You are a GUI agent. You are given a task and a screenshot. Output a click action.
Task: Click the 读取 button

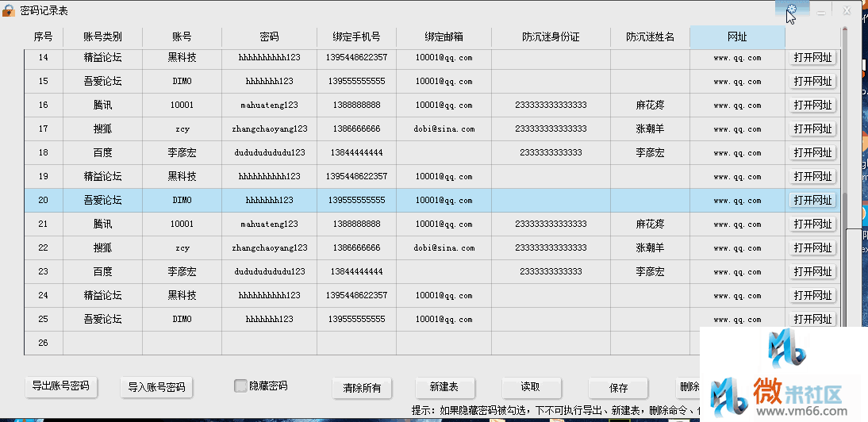coord(531,386)
